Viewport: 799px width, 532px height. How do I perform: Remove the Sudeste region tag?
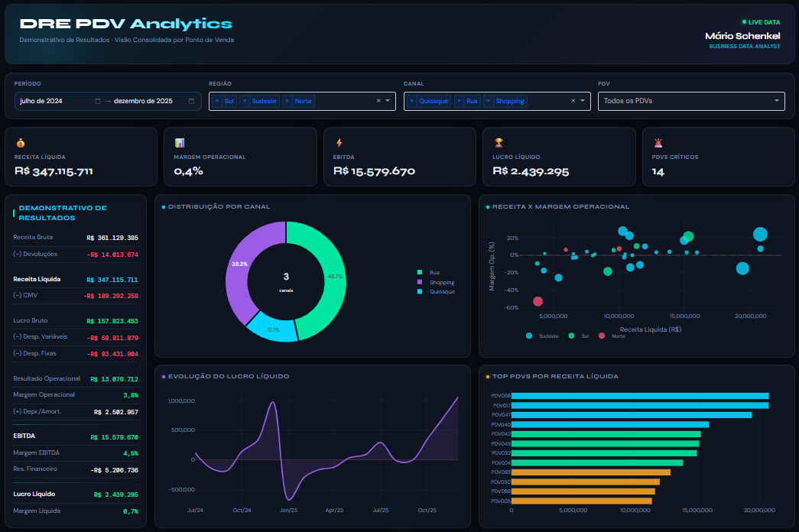click(245, 101)
